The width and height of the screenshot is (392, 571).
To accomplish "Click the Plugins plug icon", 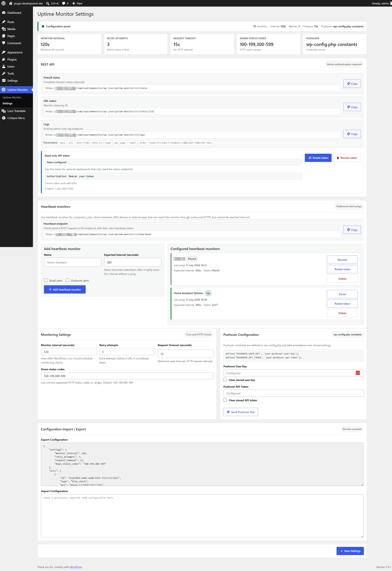I will [4, 59].
